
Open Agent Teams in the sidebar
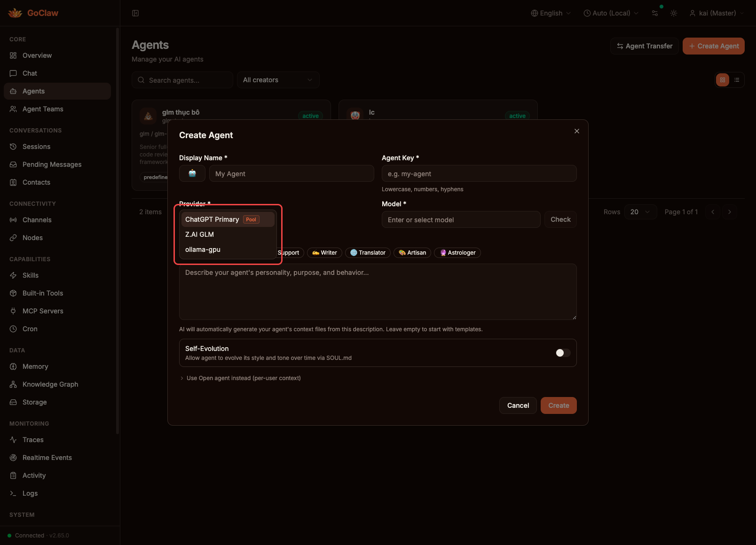click(x=57, y=109)
